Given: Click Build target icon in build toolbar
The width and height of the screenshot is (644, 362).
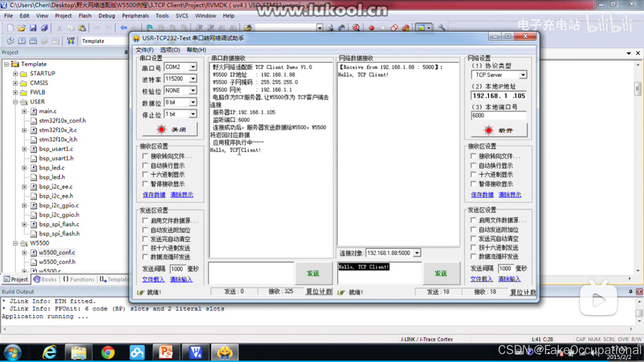Looking at the screenshot, I should click(22, 41).
